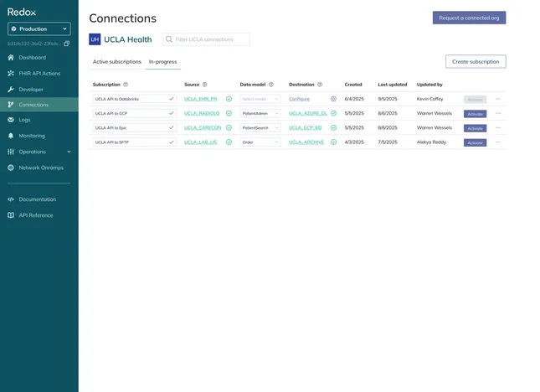This screenshot has width=540, height=392.
Task: Go to Developer section
Action: click(31, 90)
